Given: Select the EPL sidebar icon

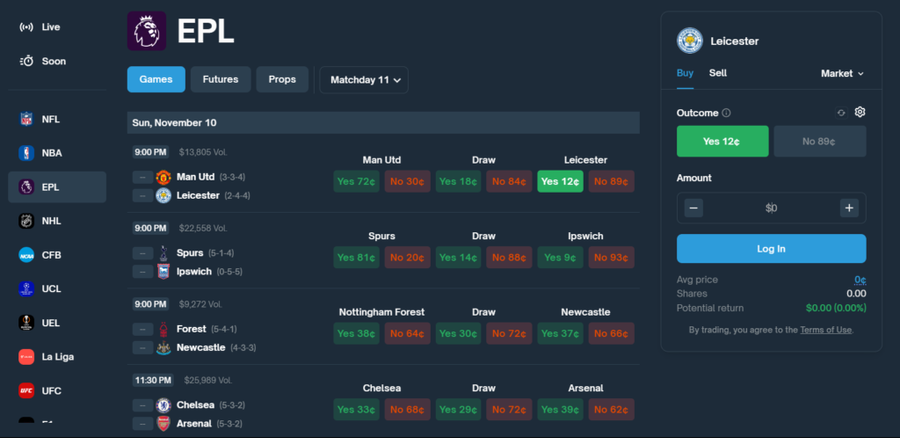Looking at the screenshot, I should click(26, 187).
